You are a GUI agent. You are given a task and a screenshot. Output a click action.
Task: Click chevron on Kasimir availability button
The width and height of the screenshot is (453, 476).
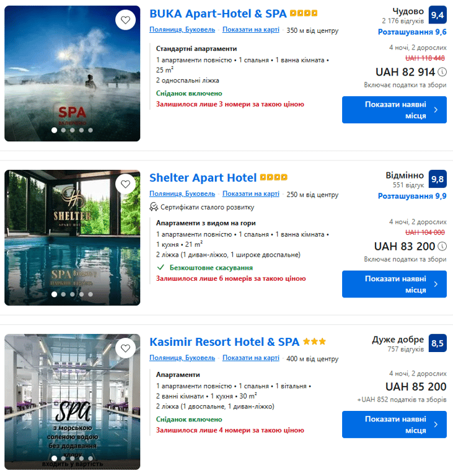click(x=436, y=425)
